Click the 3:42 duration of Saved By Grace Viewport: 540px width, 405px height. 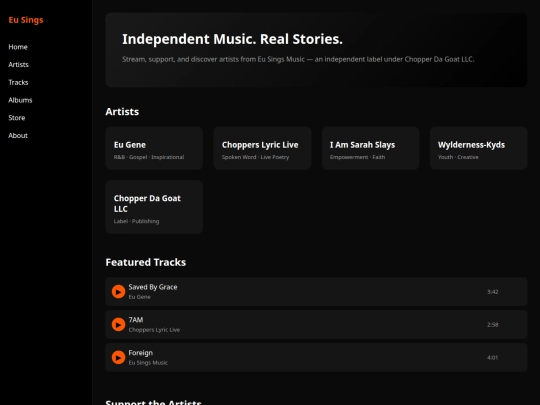492,292
